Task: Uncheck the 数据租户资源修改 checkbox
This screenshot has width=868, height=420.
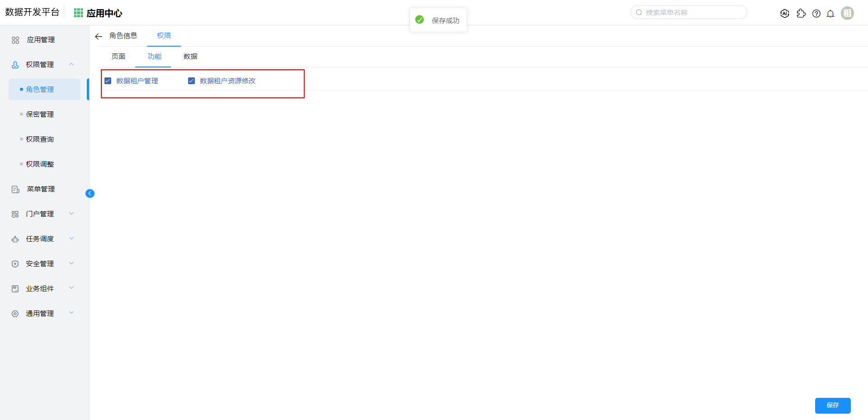Action: click(192, 81)
